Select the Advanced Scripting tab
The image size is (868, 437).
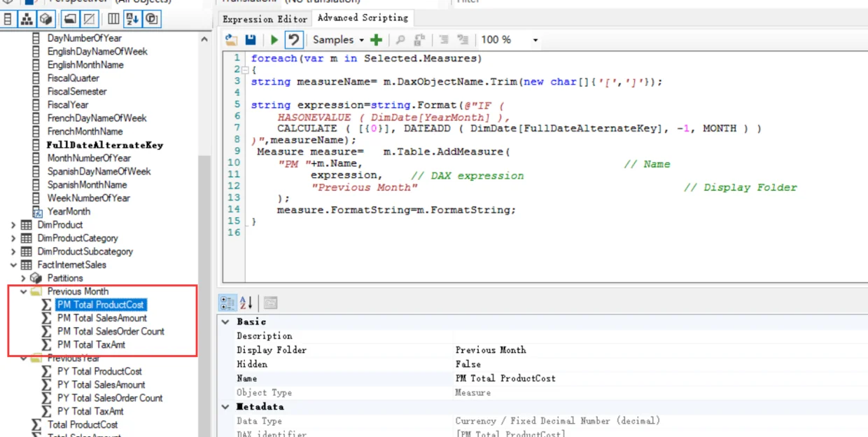[363, 18]
